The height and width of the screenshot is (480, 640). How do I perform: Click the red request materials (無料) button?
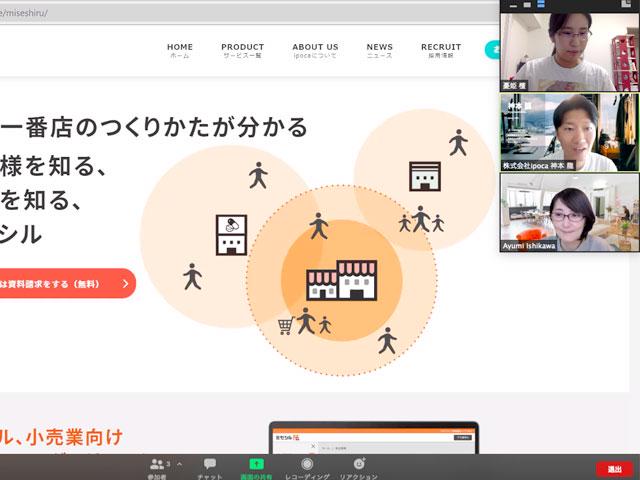[67, 283]
